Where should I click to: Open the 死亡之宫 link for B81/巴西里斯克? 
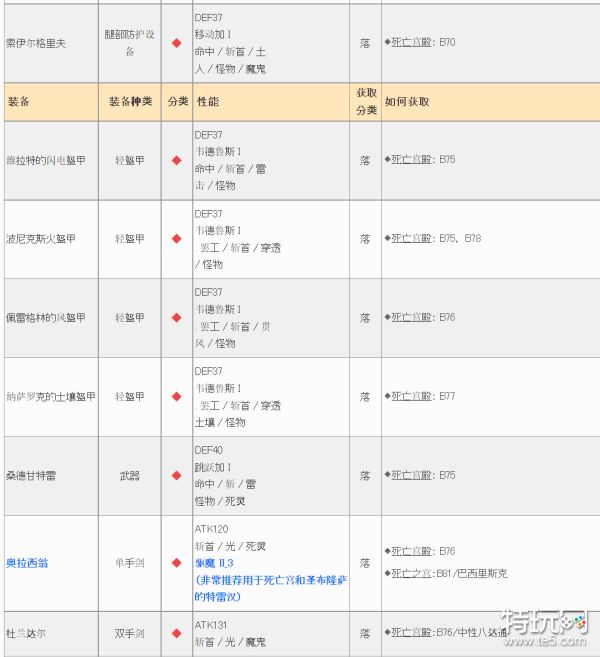click(411, 573)
